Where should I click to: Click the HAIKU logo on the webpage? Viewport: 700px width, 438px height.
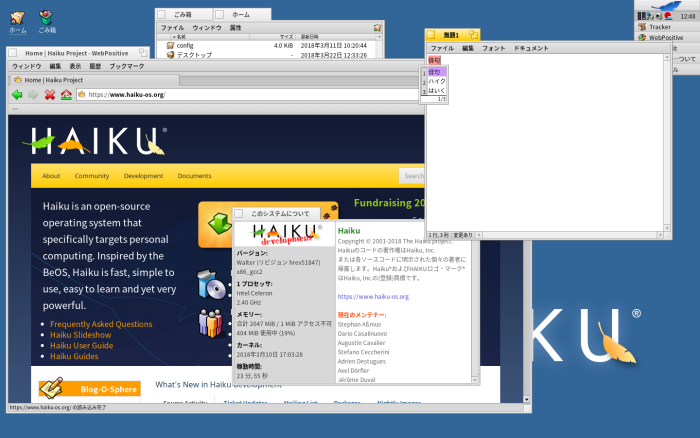[95, 141]
